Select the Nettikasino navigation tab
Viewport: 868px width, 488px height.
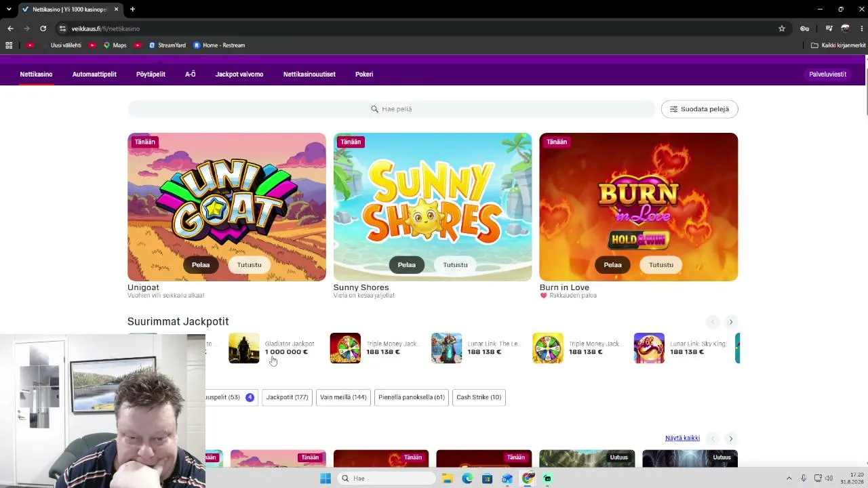point(36,75)
